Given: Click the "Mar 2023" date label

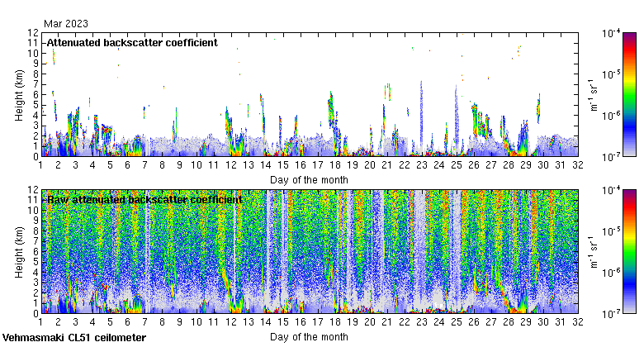Looking at the screenshot, I should (x=66, y=24).
